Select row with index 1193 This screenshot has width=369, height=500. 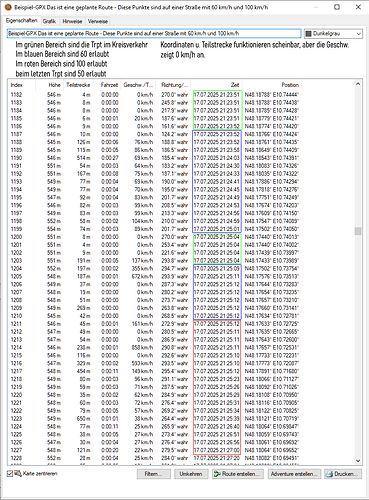point(155,181)
